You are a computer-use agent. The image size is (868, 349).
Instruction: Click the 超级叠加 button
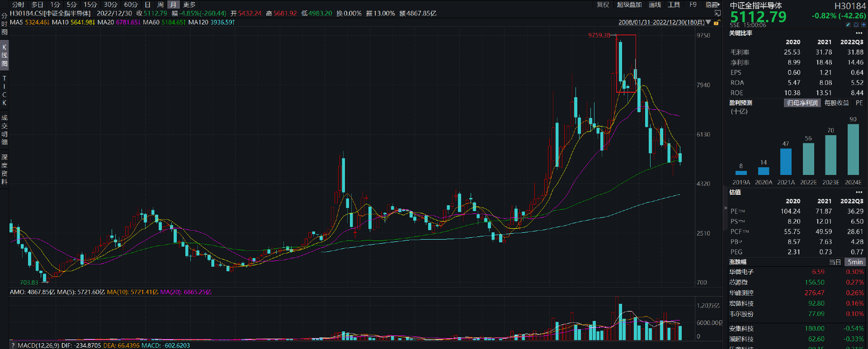click(629, 5)
